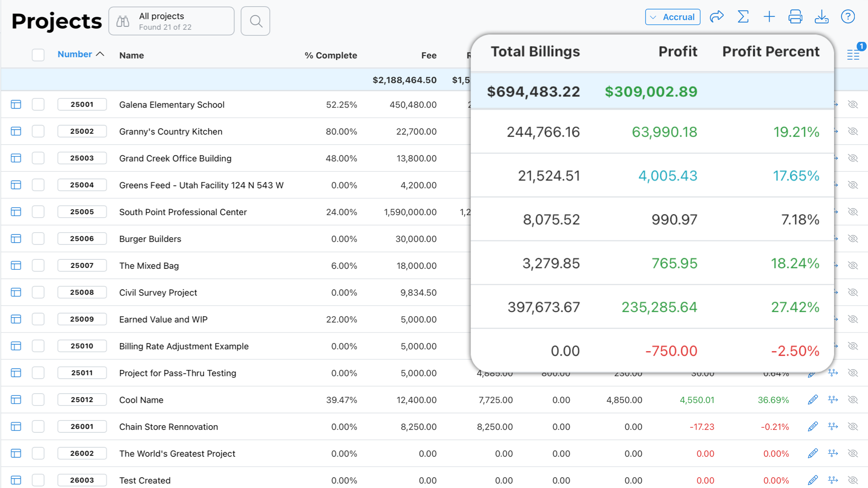Check the select-all checkbox in the header
Viewport: 868px width, 488px height.
(x=38, y=54)
